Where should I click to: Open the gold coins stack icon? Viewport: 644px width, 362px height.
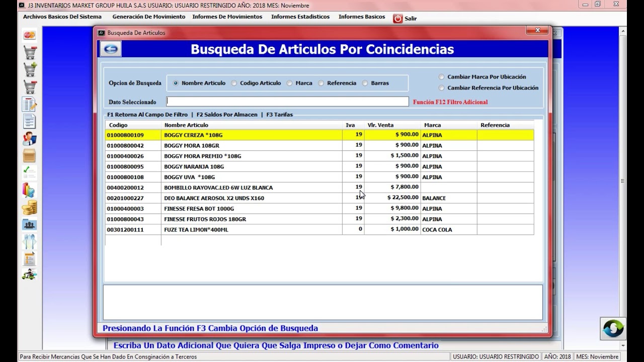29,207
